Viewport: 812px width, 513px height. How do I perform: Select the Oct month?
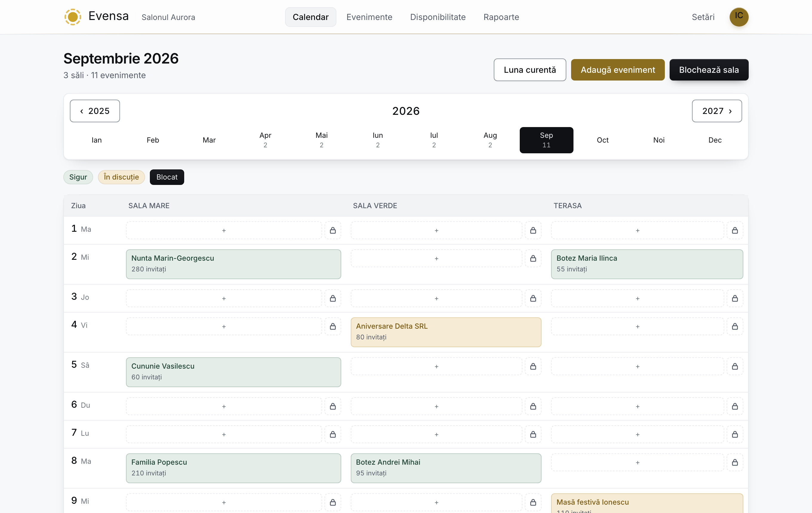click(x=603, y=140)
